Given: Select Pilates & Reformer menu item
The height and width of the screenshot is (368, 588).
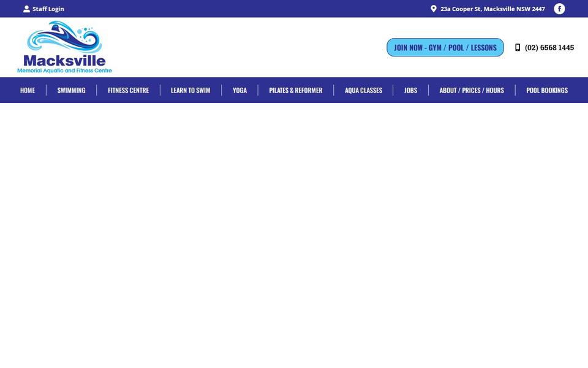Looking at the screenshot, I should point(295,90).
